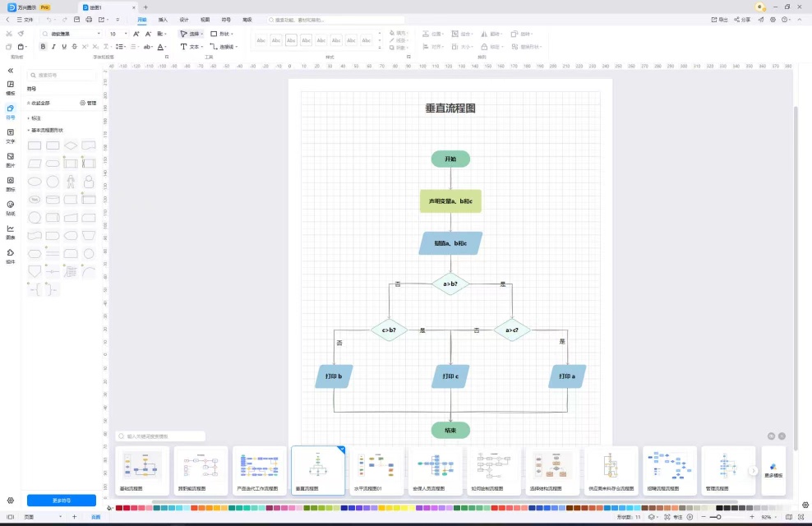Click the zoom slider handle in the status bar
The height and width of the screenshot is (526, 812).
718,517
